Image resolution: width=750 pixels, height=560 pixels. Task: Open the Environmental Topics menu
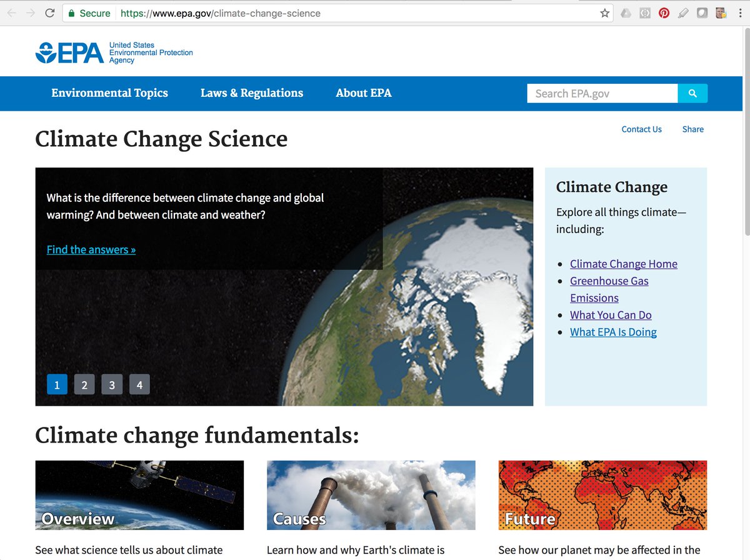[109, 93]
